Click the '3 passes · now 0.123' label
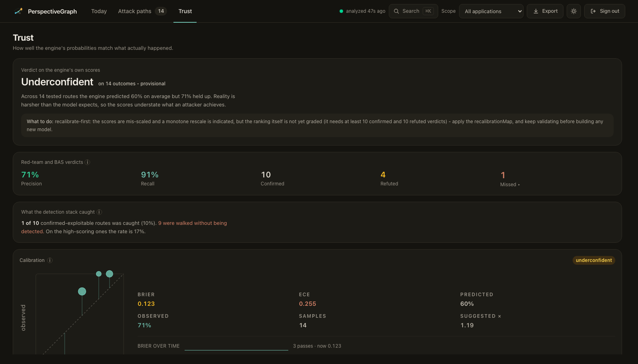Image resolution: width=638 pixels, height=364 pixels. (x=317, y=346)
